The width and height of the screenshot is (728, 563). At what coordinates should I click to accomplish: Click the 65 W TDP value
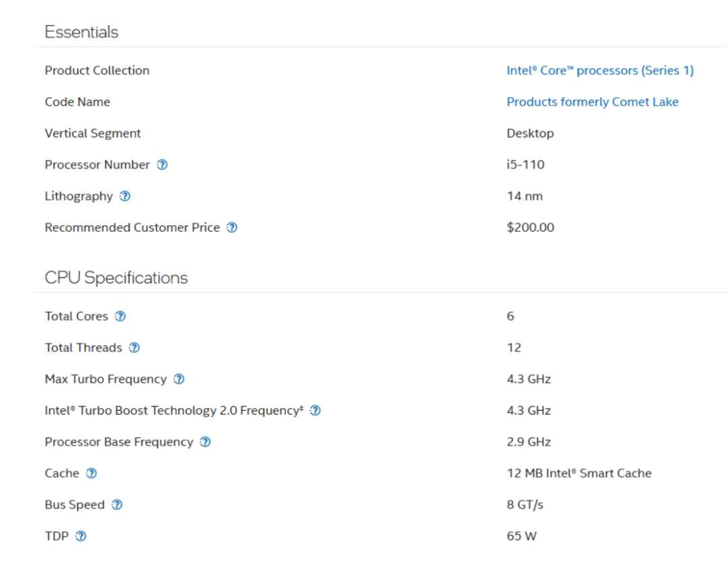click(521, 536)
